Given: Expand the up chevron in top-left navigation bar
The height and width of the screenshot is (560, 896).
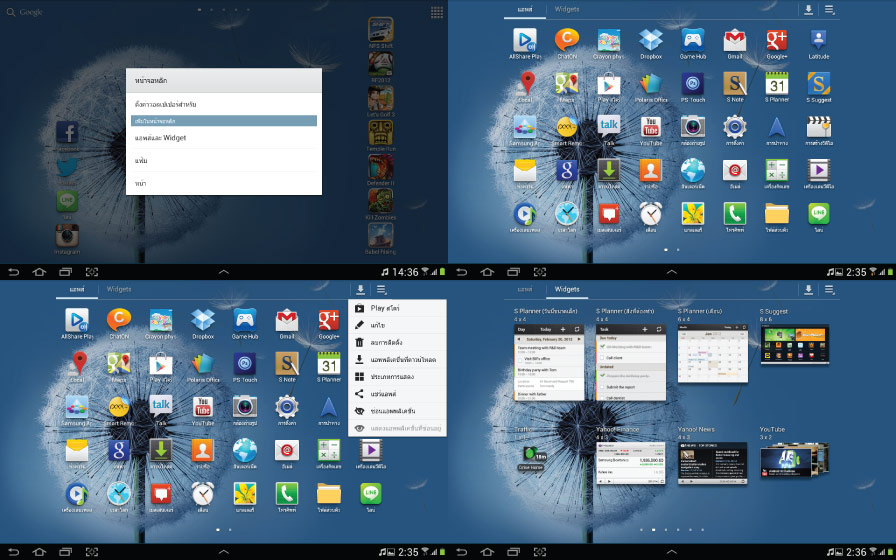Looking at the screenshot, I should coord(224,272).
